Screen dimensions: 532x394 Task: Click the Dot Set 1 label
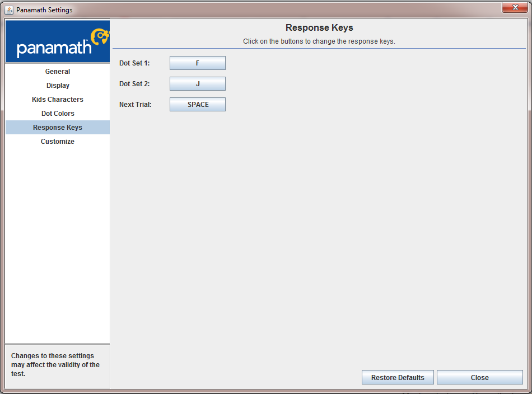[134, 63]
